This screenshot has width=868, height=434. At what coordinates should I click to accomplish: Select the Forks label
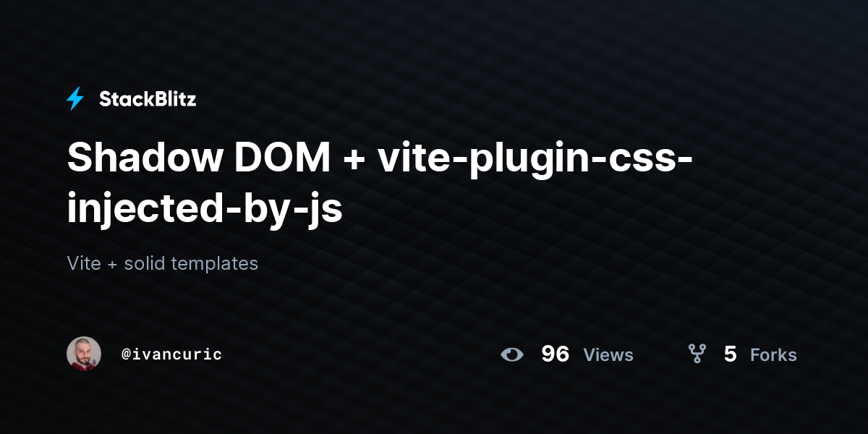tap(773, 355)
